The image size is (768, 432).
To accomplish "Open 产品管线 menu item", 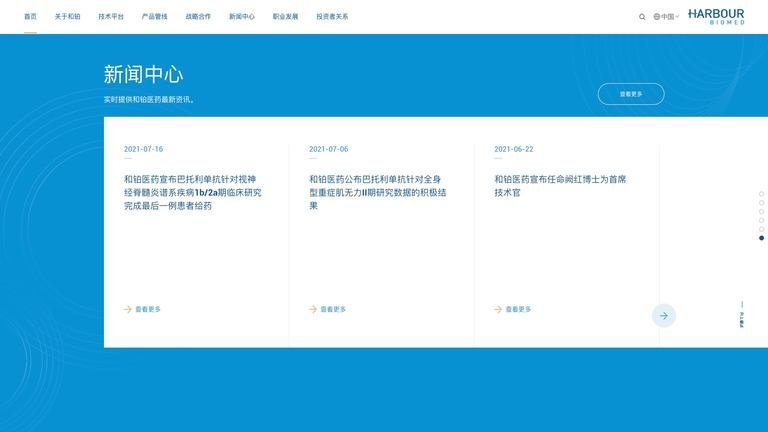I will pos(155,17).
